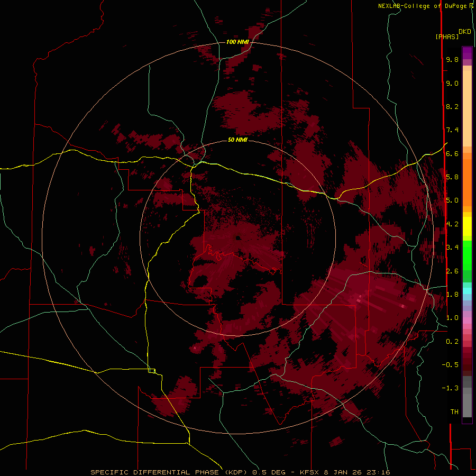The height and width of the screenshot is (476, 476).
Task: Click the 5.0 value on the color scale
Action: click(x=452, y=200)
